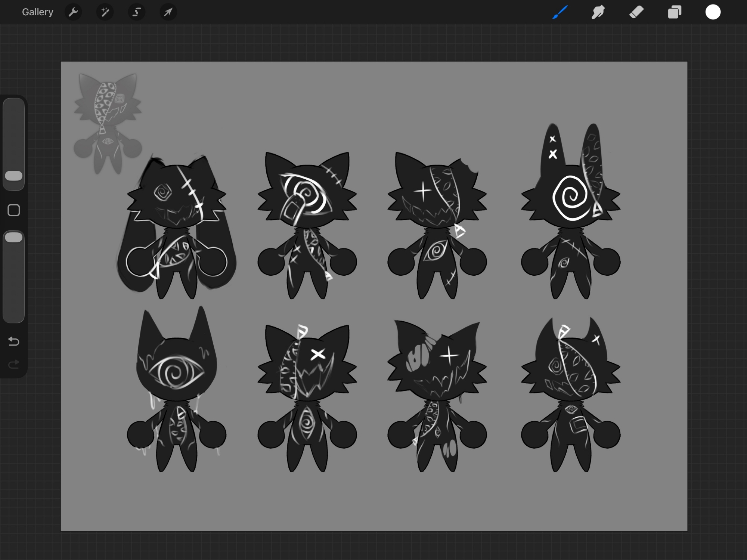Open the Layers panel
Viewport: 747px width, 560px height.
coord(675,12)
